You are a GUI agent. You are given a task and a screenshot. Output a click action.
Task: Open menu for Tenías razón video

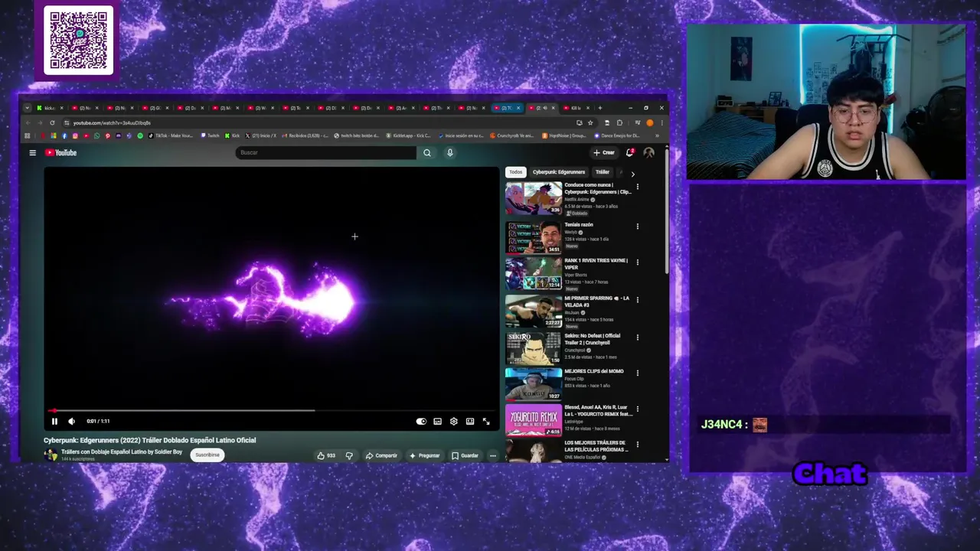[x=637, y=227]
